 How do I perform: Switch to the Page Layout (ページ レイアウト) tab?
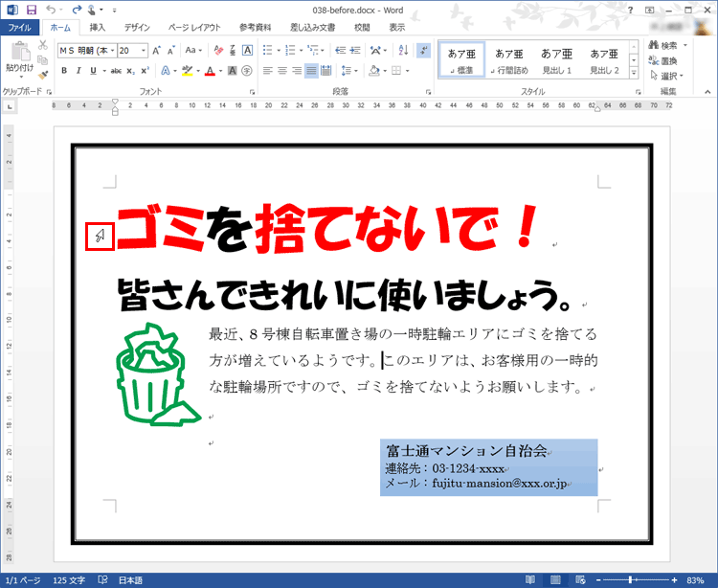coord(194,28)
